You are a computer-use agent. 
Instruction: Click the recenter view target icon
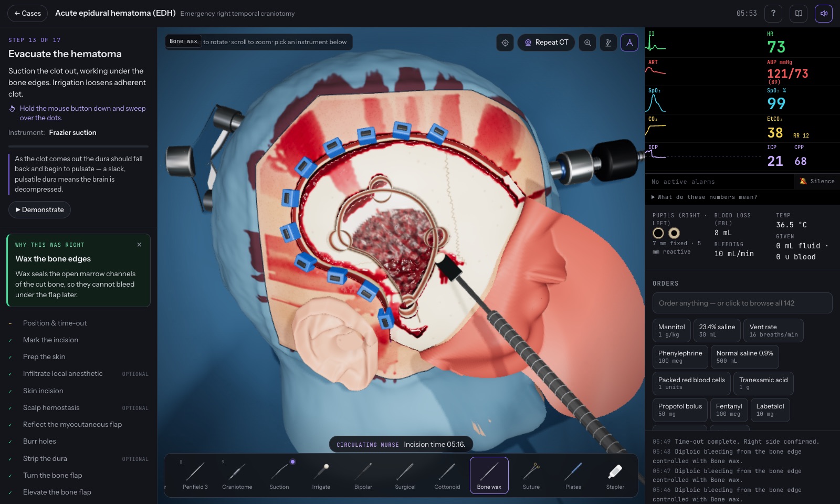505,43
